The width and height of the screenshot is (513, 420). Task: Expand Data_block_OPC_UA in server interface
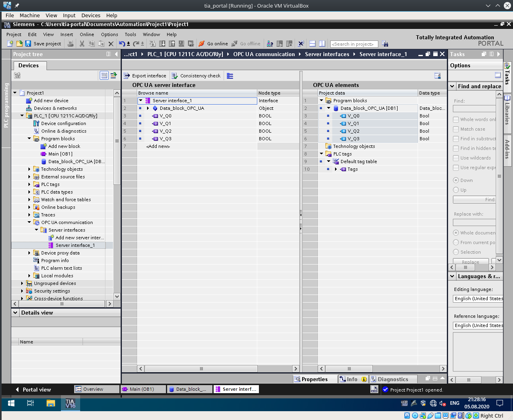pos(148,108)
